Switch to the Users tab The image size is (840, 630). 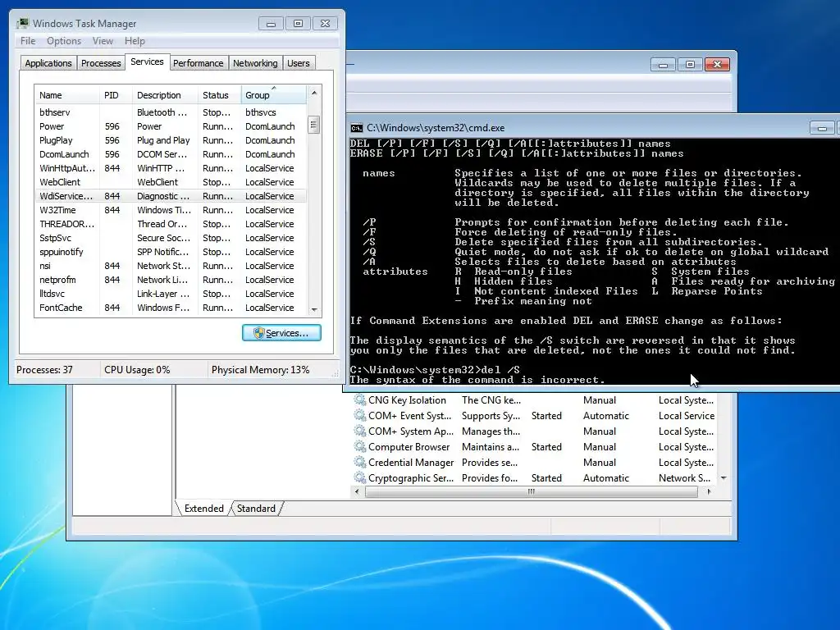299,63
